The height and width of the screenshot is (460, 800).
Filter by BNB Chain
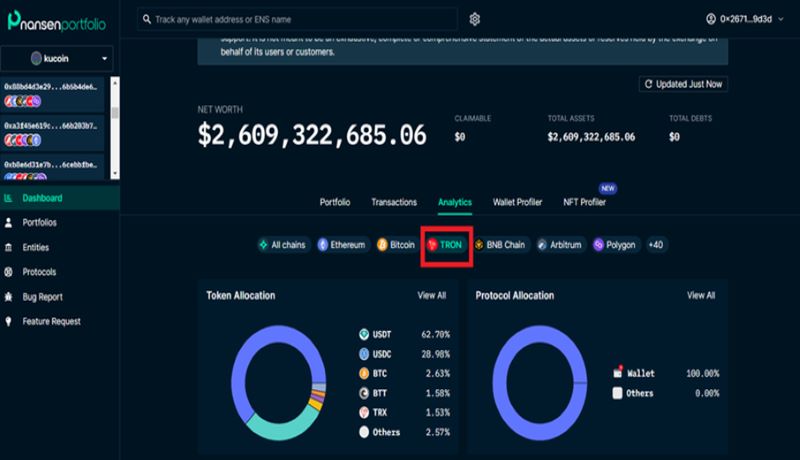(x=501, y=245)
